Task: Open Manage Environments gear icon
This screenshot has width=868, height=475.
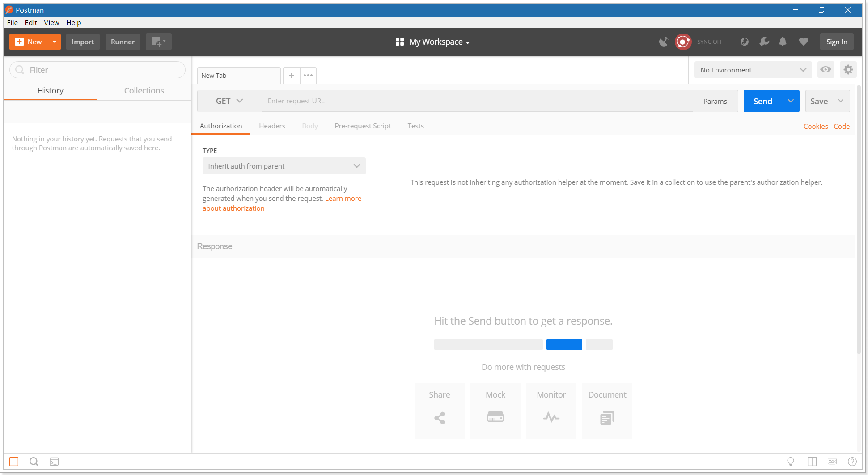Action: pos(848,70)
